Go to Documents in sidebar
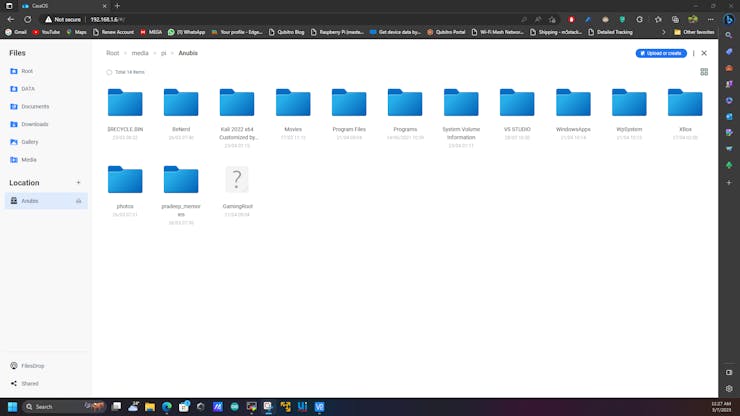 pyautogui.click(x=34, y=106)
